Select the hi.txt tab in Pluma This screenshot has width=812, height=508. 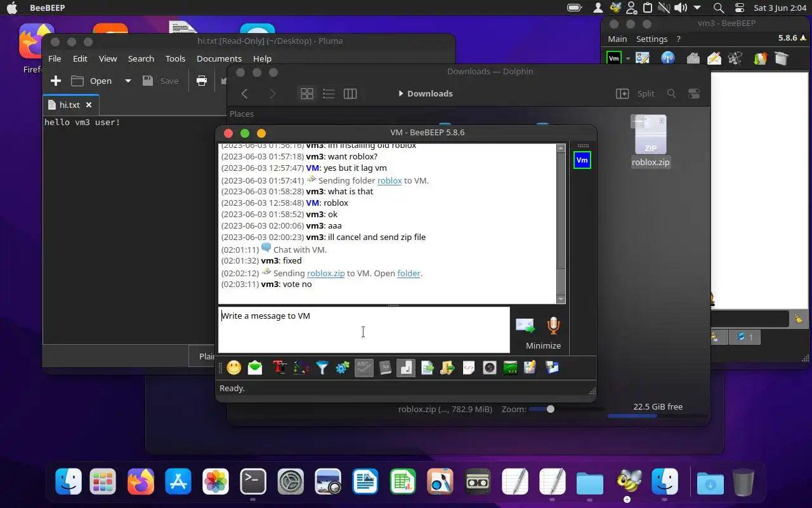coord(70,105)
